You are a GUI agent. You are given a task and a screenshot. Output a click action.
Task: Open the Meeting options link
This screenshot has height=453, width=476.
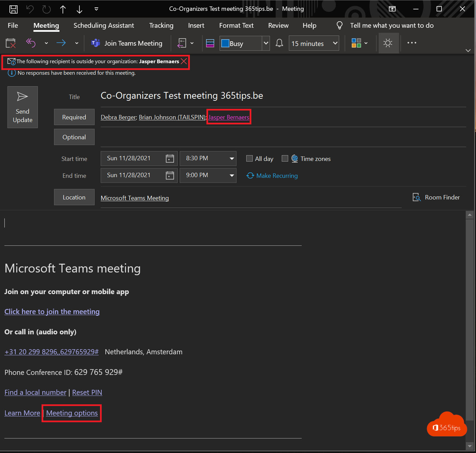click(x=71, y=413)
